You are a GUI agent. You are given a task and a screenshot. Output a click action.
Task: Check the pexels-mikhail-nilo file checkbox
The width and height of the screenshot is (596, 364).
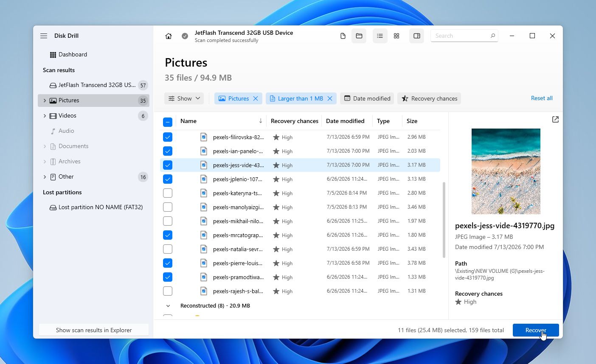(x=168, y=221)
